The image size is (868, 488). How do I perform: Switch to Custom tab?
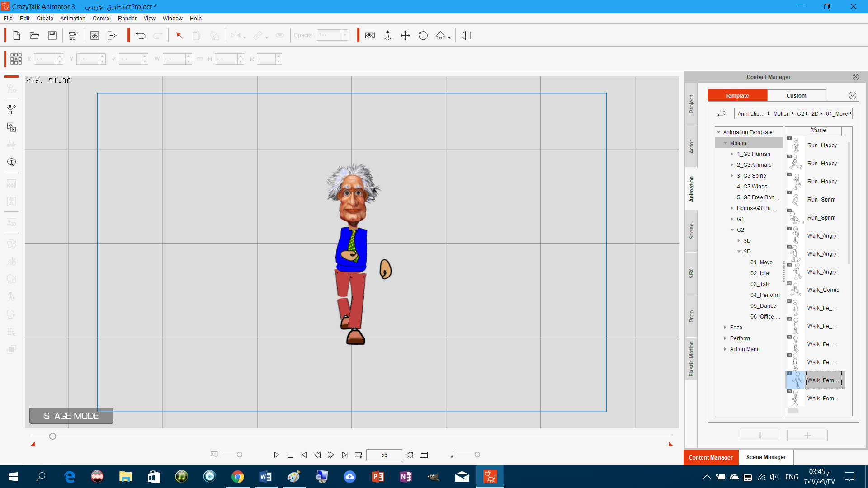pyautogui.click(x=796, y=95)
